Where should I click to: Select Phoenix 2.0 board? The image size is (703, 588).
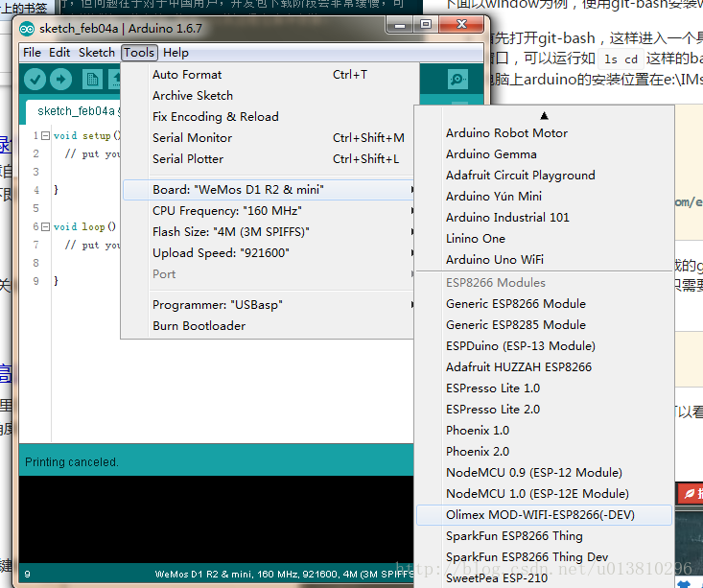coord(544,452)
